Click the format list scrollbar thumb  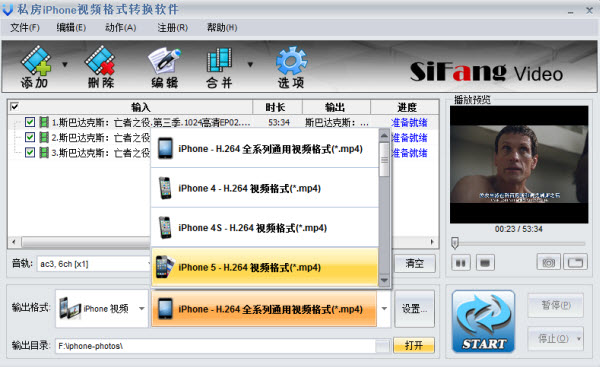(x=384, y=160)
